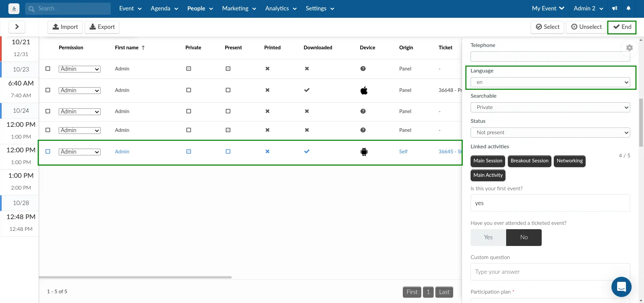Click the table's horizontal scrollbar
Viewport: 644px width, 303px height.
click(135, 277)
